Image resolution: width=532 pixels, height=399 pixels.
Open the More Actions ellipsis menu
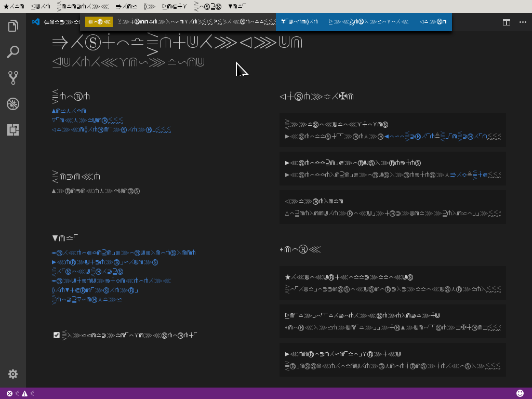(523, 23)
